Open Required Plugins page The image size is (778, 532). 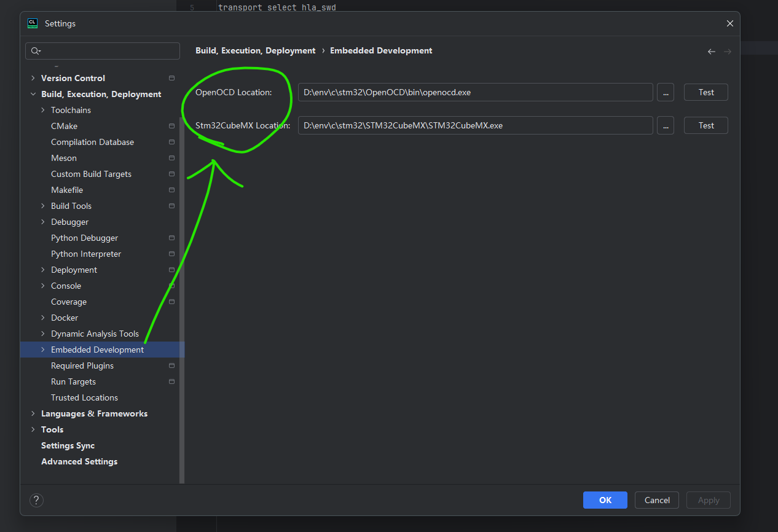pos(82,366)
